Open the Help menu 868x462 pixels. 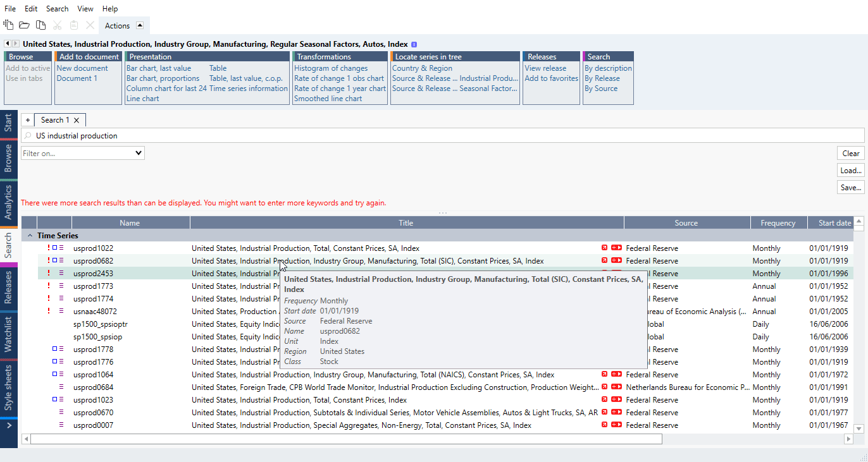(x=110, y=9)
